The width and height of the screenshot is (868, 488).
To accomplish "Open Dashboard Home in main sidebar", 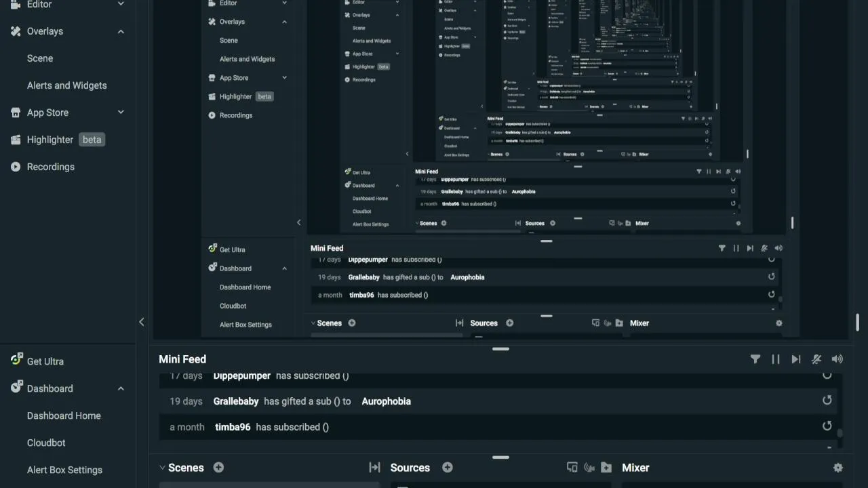I will pyautogui.click(x=64, y=415).
